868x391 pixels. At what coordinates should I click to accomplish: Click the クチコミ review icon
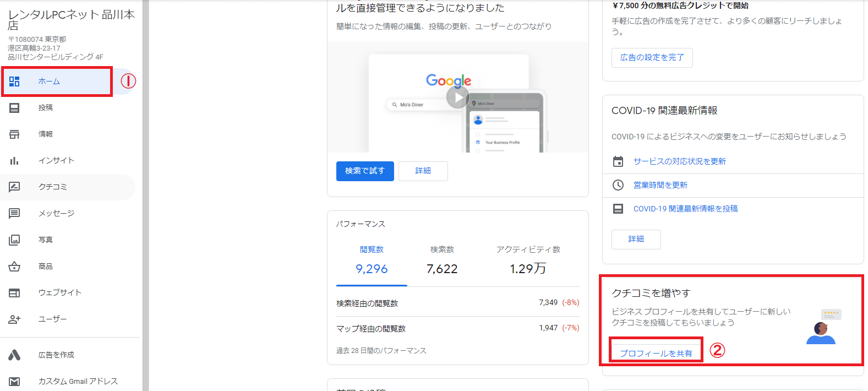pos(14,187)
